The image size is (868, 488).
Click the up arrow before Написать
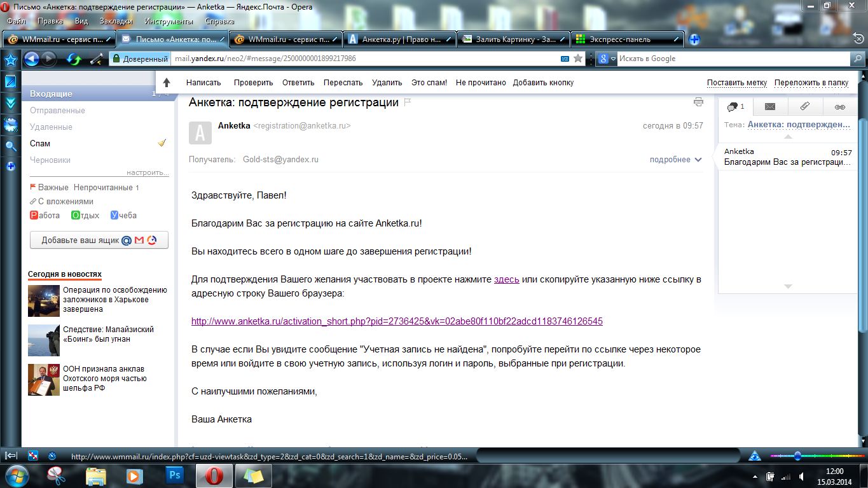[x=167, y=82]
